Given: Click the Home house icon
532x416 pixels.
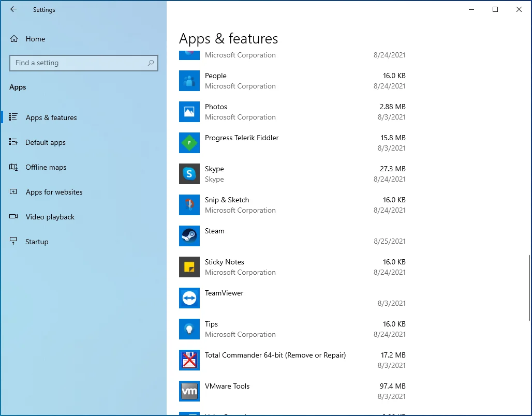Looking at the screenshot, I should pos(14,39).
